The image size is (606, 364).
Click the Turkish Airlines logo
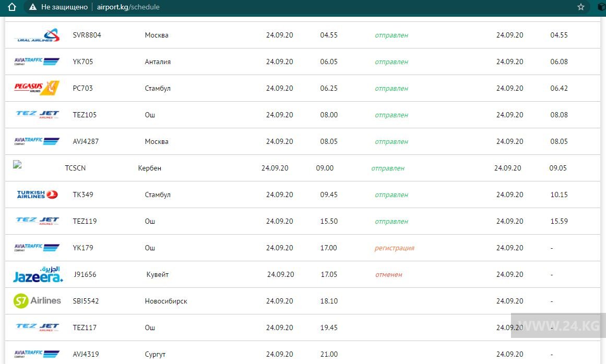[37, 195]
